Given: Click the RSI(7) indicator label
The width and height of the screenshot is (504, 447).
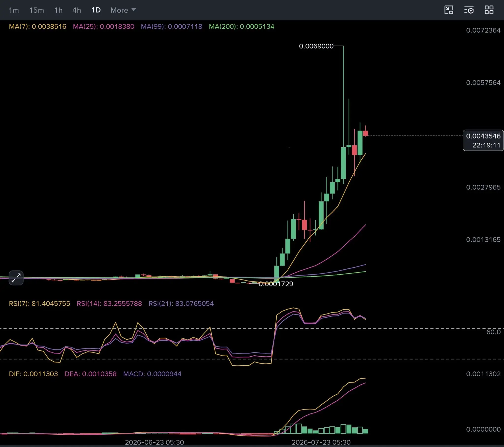Looking at the screenshot, I should 39,304.
